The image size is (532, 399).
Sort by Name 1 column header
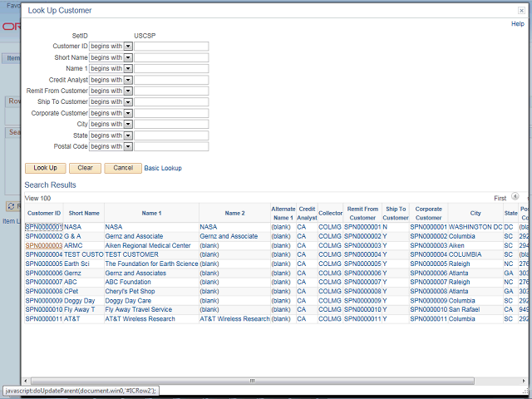tap(151, 213)
